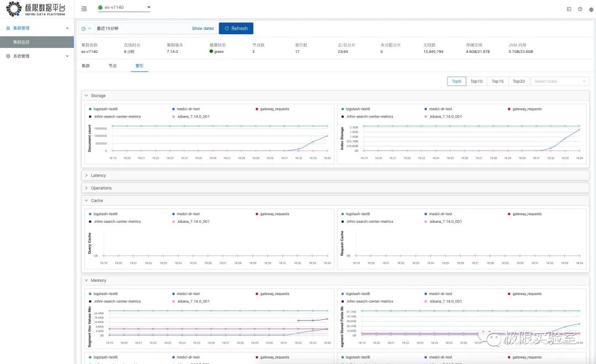Toggle the sidebar collapse hamburger icon

click(84, 8)
